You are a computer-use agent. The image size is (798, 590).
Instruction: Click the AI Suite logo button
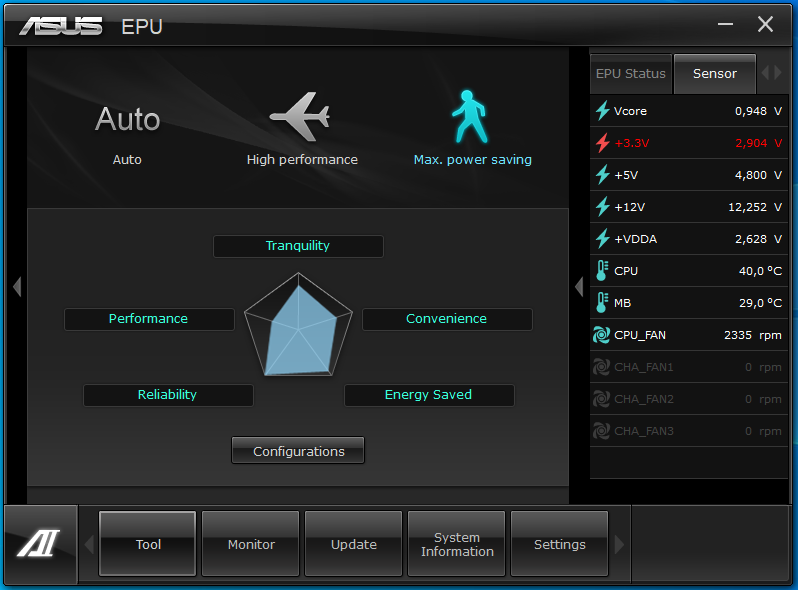coord(40,544)
